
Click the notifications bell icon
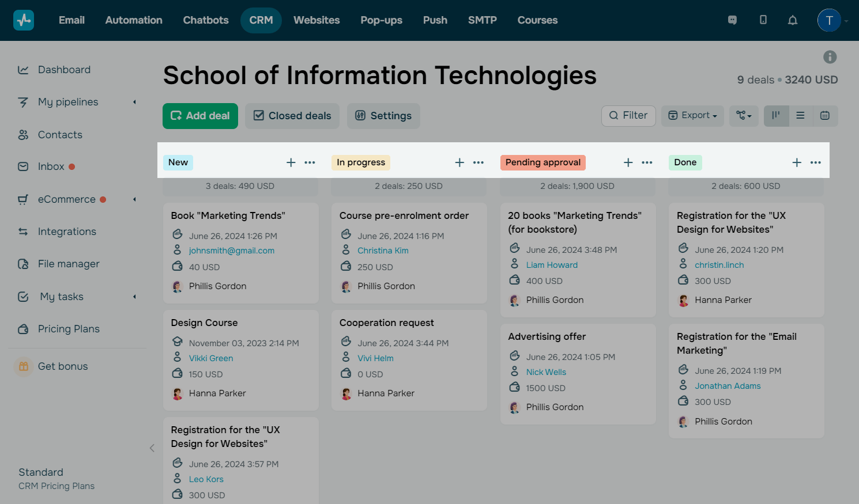point(793,20)
